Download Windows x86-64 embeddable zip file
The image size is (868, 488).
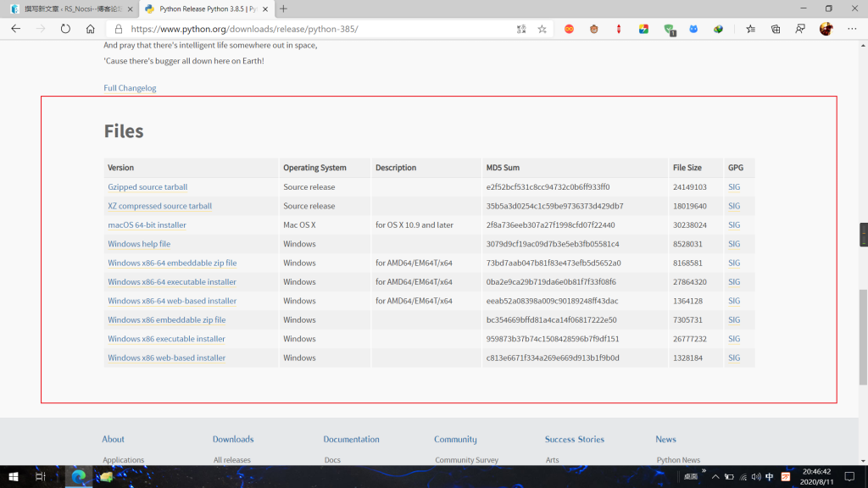click(x=172, y=263)
